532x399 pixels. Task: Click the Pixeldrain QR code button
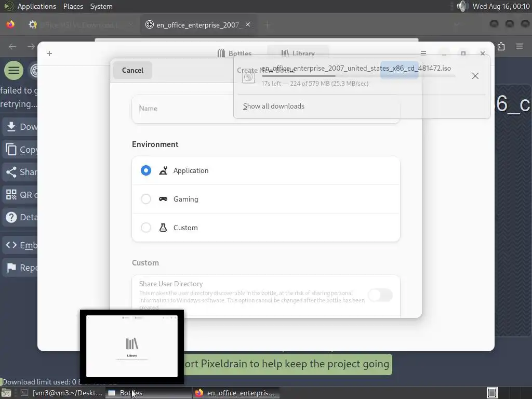pyautogui.click(x=20, y=195)
